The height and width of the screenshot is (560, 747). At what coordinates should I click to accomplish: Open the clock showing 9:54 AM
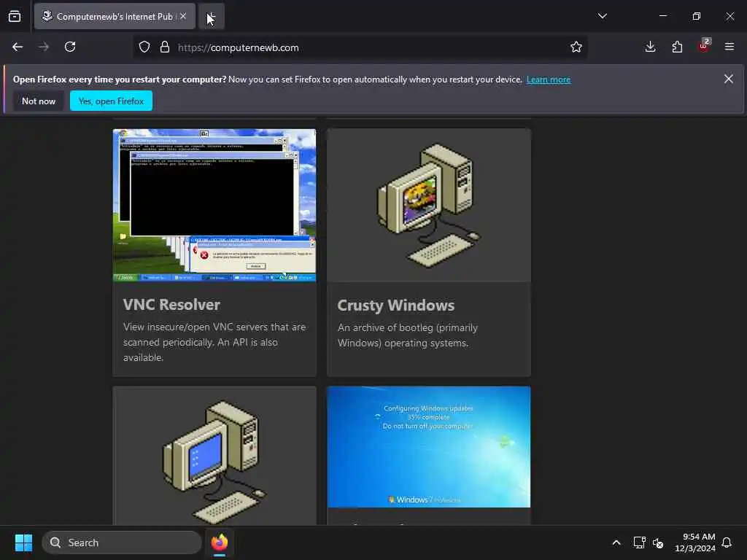[x=695, y=542]
